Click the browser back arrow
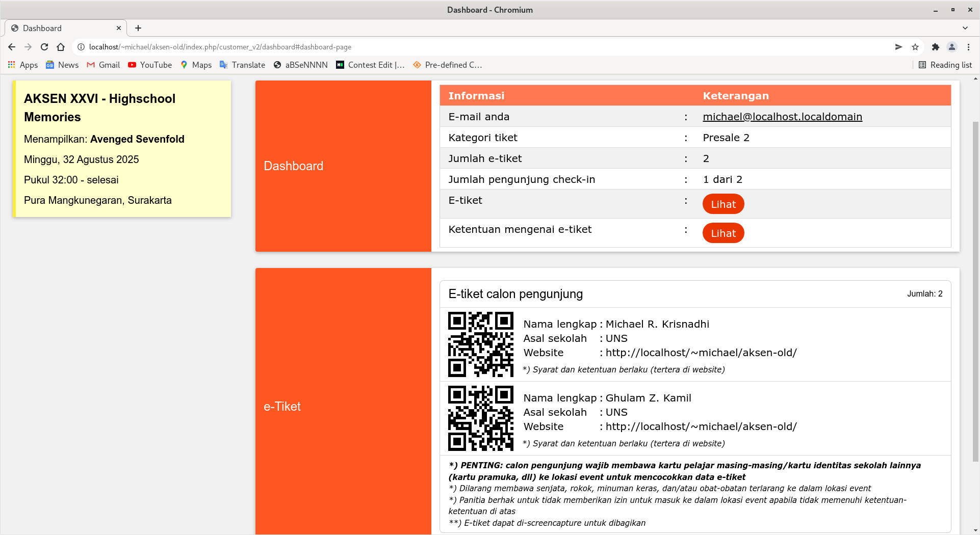Image resolution: width=980 pixels, height=535 pixels. click(12, 47)
